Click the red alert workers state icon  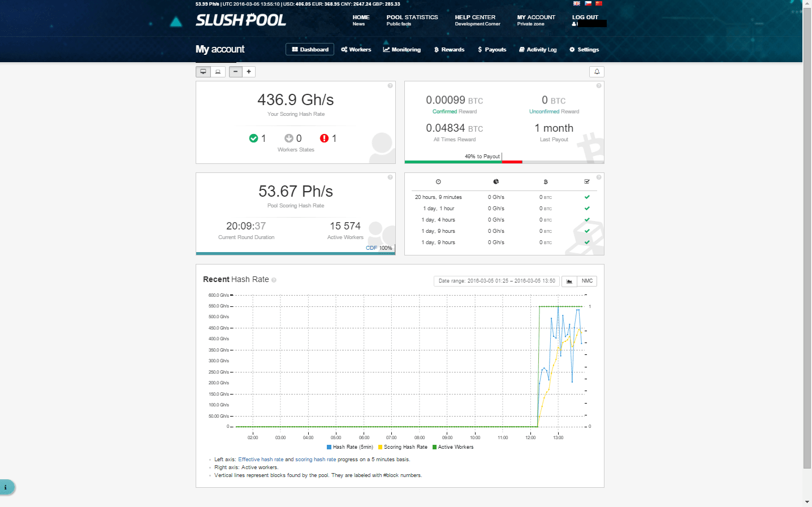(x=324, y=138)
